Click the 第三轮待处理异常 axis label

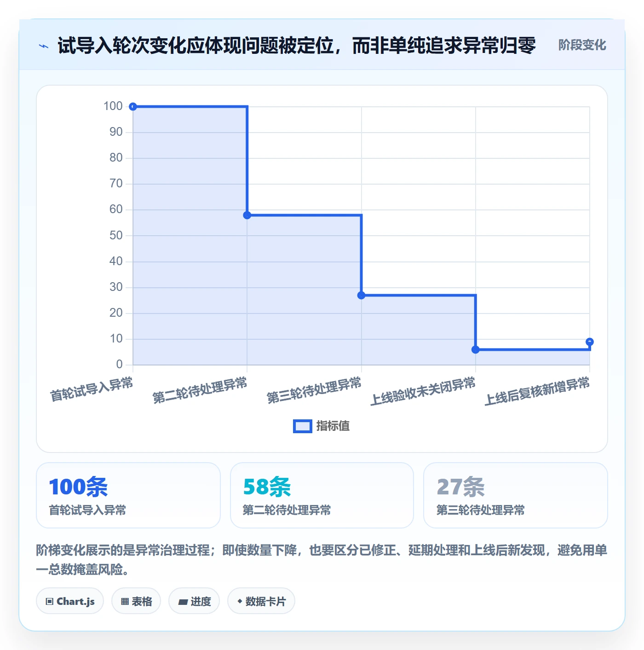(x=314, y=390)
